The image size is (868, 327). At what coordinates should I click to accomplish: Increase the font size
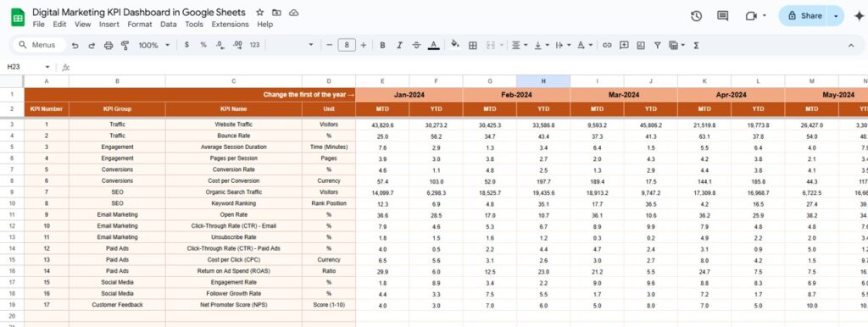click(x=363, y=46)
